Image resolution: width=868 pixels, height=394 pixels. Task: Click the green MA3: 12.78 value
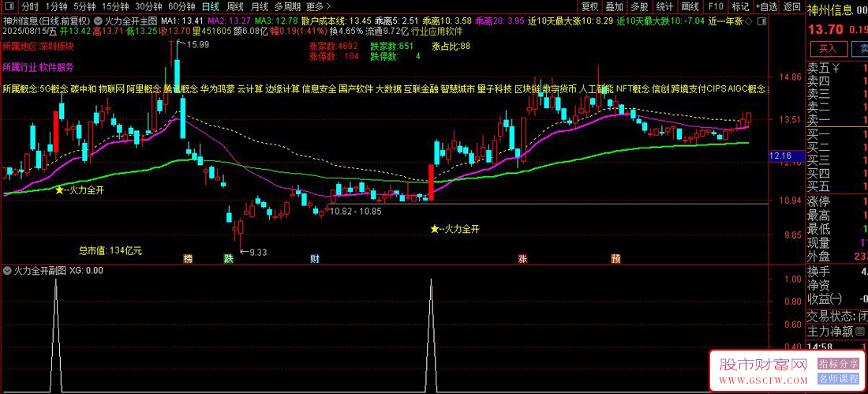pyautogui.click(x=276, y=21)
